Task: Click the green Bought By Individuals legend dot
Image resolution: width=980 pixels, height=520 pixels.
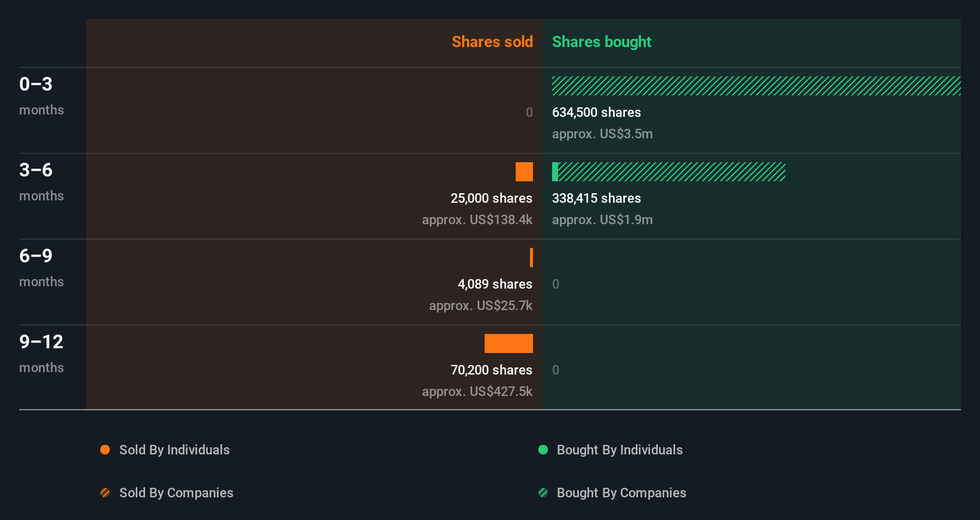Action: click(x=543, y=450)
